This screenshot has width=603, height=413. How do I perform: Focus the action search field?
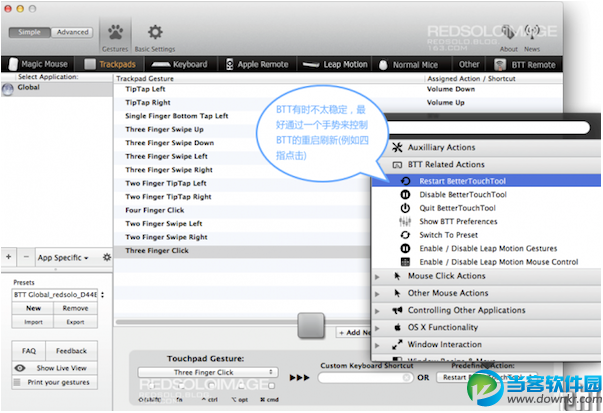click(488, 128)
